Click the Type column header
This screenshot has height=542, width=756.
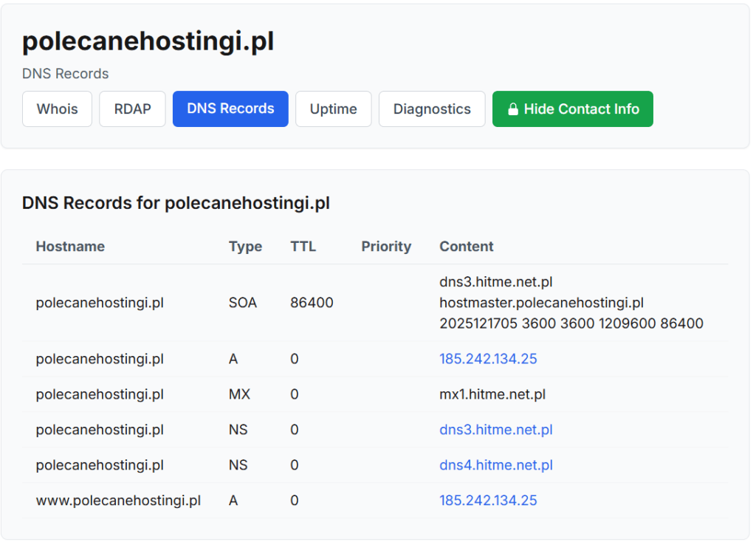coord(246,247)
